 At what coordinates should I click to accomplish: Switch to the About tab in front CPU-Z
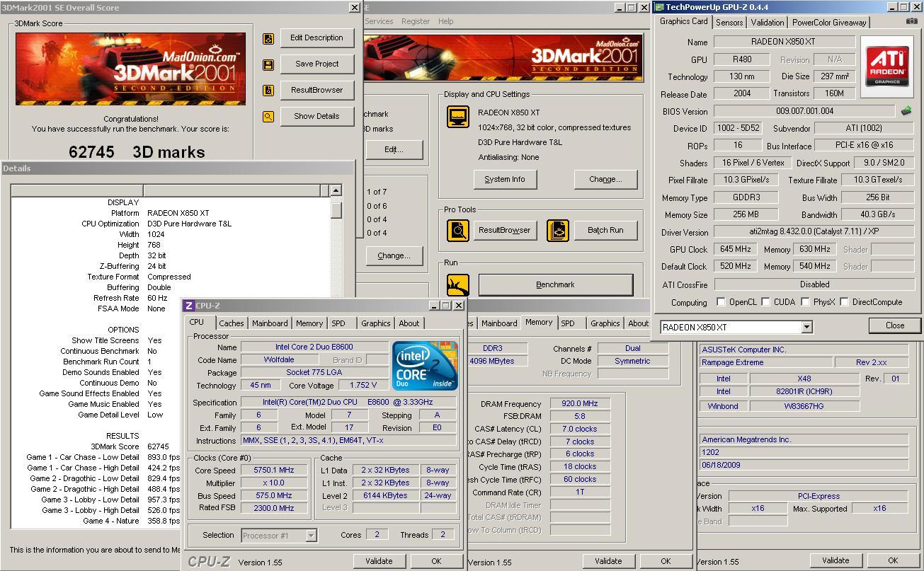pyautogui.click(x=409, y=323)
